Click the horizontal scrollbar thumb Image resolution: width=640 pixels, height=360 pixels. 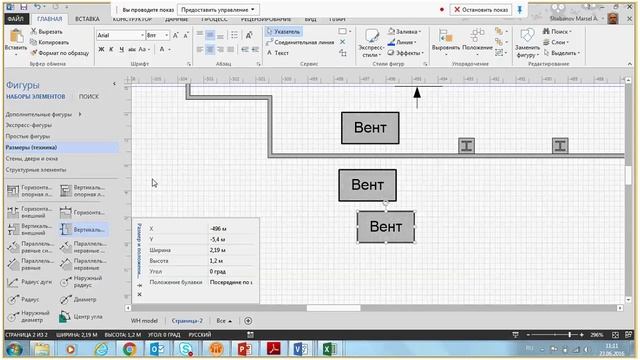[x=333, y=308]
